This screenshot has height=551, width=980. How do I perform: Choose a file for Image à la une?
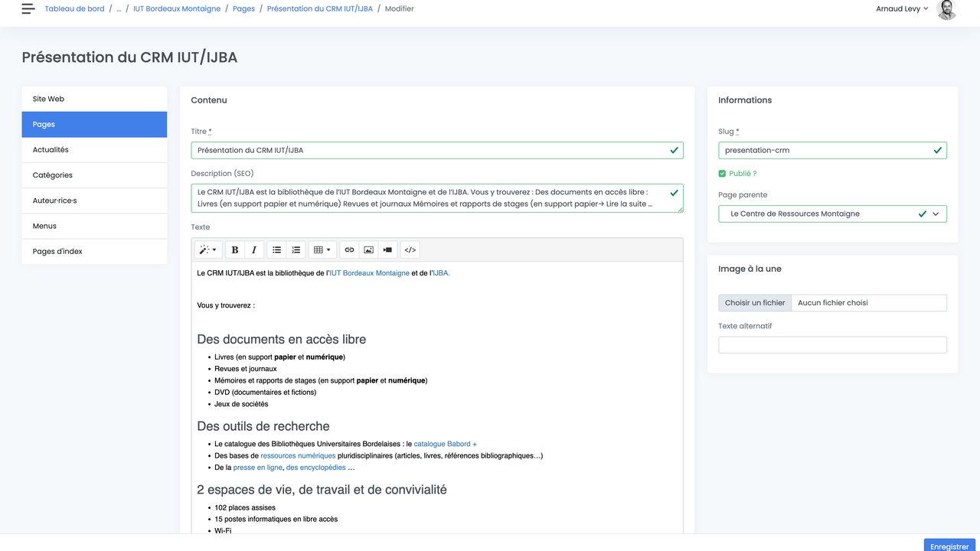pos(755,302)
